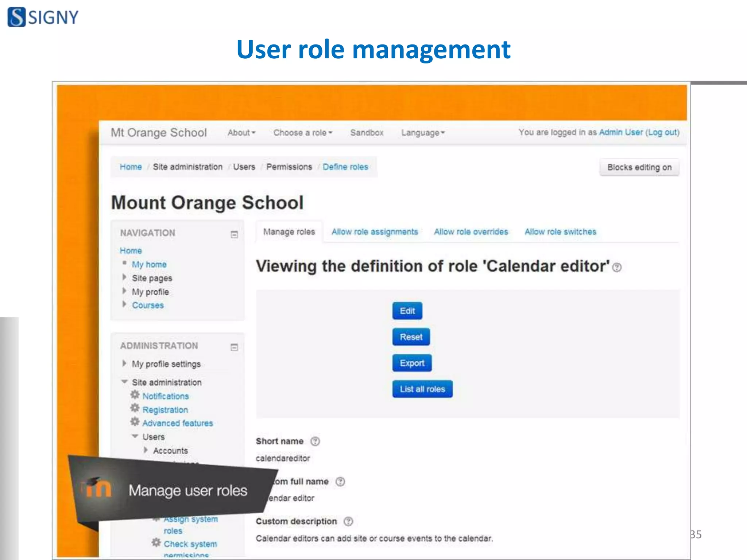Image resolution: width=747 pixels, height=560 pixels.
Task: Click the Blocks editing on button
Action: point(639,167)
